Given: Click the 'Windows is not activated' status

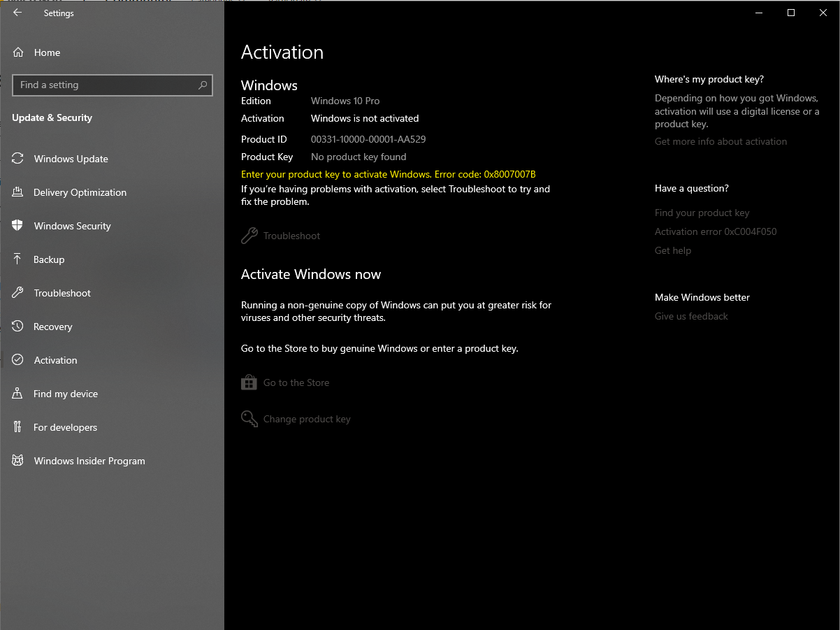Looking at the screenshot, I should click(x=365, y=118).
